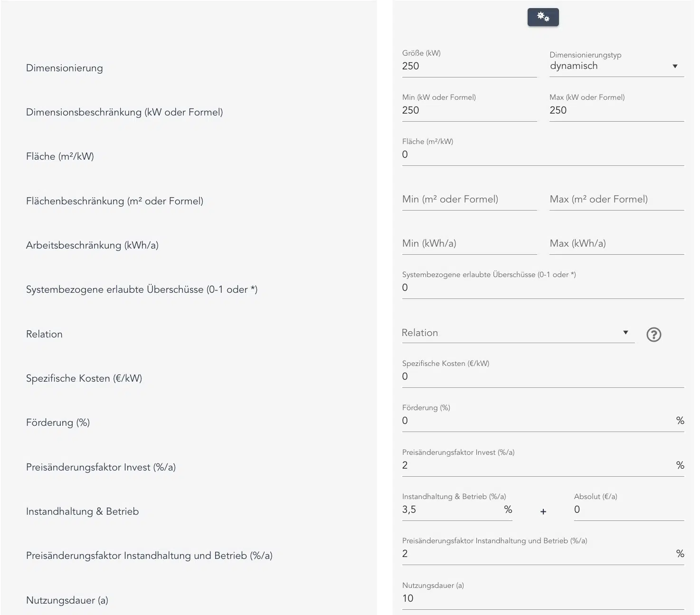Edit the Spezifische Kosten (€/kW) field
Image resolution: width=700 pixels, height=615 pixels.
pyautogui.click(x=542, y=376)
